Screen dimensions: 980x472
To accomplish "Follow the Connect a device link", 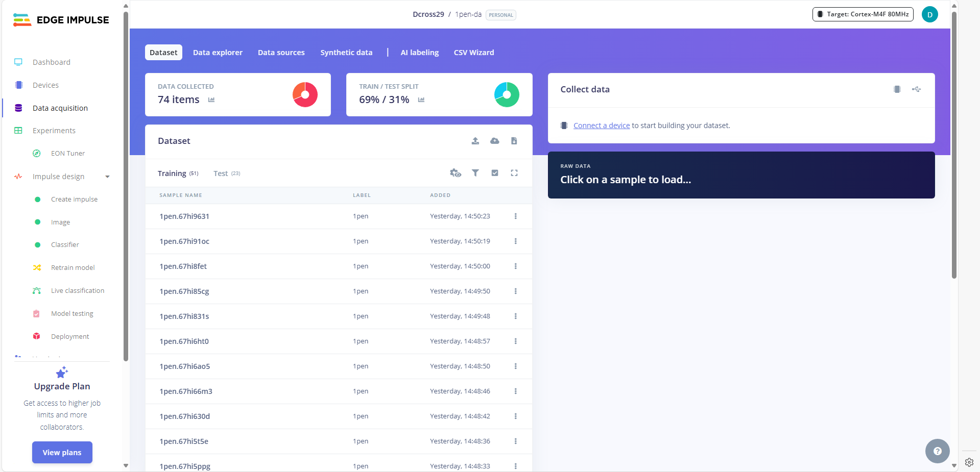I will tap(601, 126).
